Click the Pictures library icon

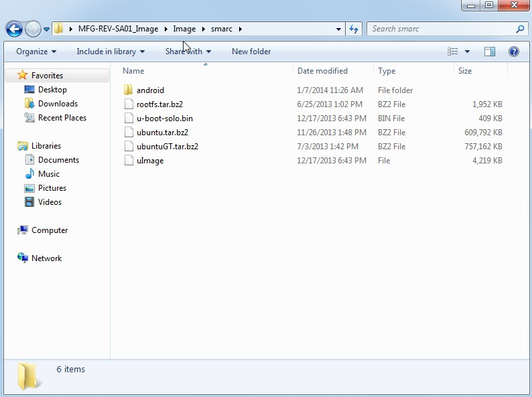[29, 188]
